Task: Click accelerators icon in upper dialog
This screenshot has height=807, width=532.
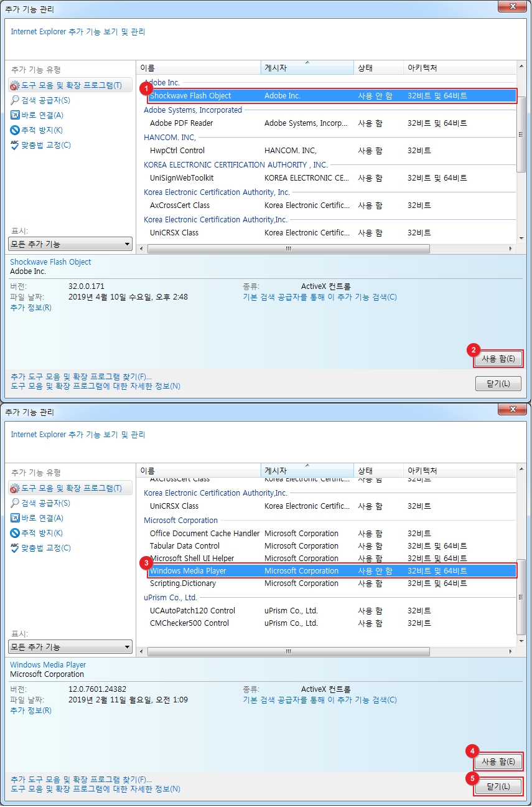Action: click(16, 115)
